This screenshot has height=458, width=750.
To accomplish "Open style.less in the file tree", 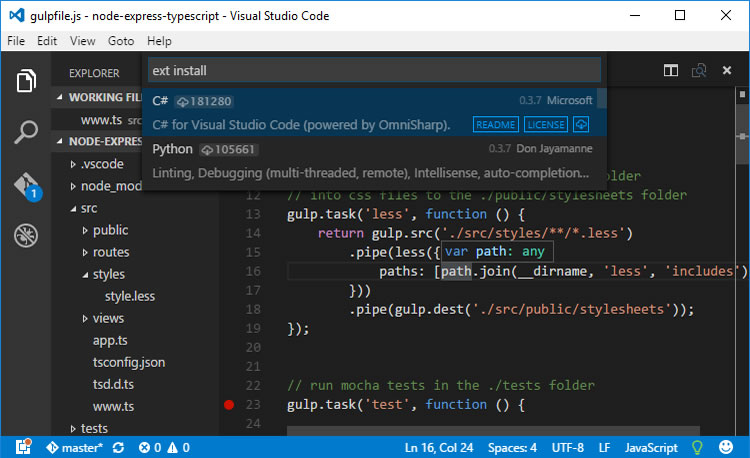I will pos(130,296).
